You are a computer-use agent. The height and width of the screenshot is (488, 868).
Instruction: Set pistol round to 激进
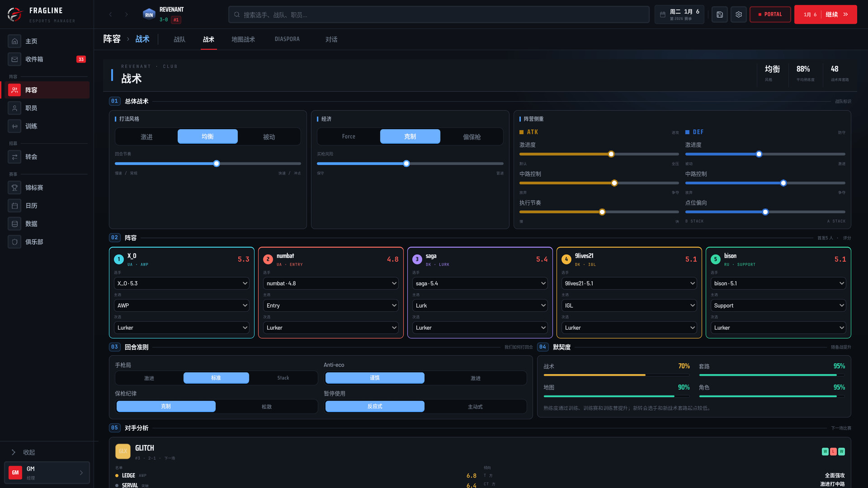tap(149, 378)
